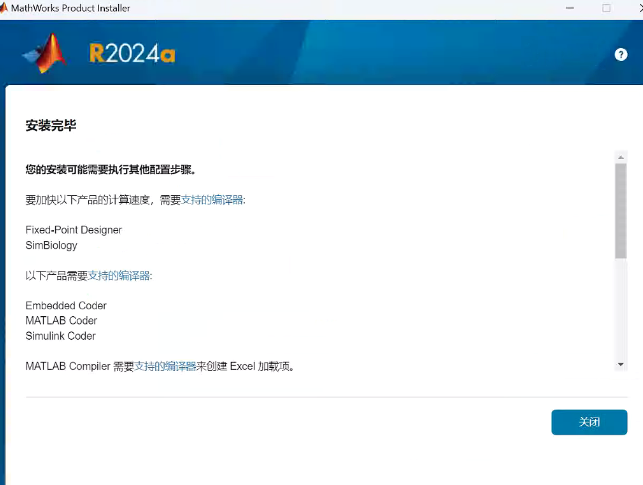The image size is (643, 485).
Task: Click the Embedded Coder product name
Action: 66,305
